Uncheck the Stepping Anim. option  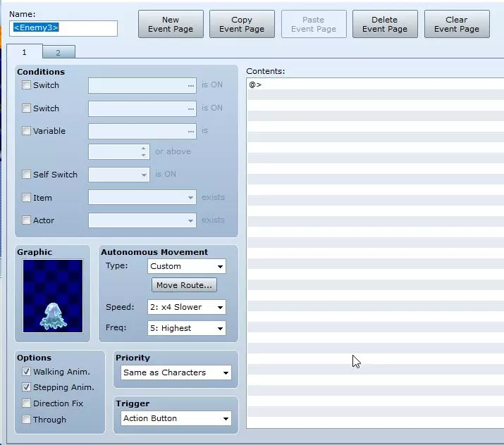coord(26,387)
